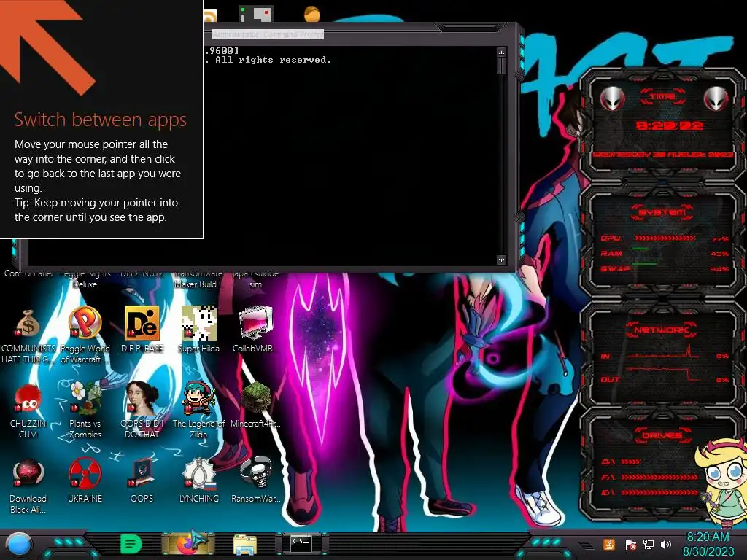Screen dimensions: 747x560
Task: Open the Super Hilda desktop icon
Action: (198, 323)
